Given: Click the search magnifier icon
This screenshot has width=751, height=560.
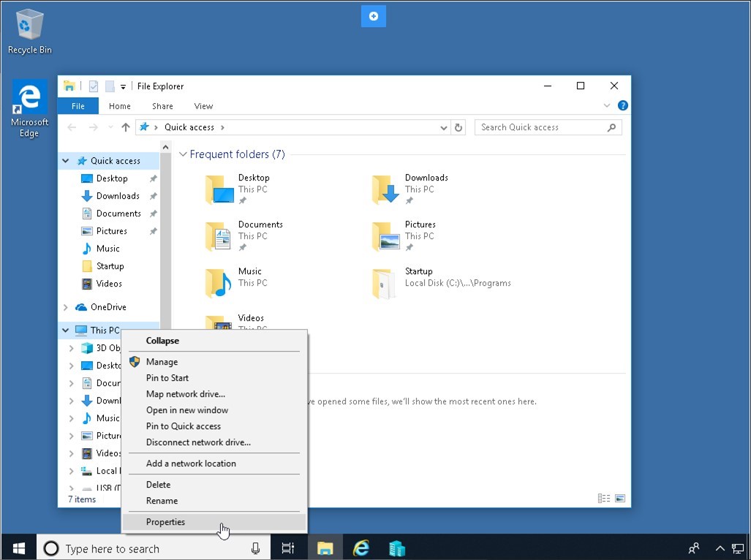Looking at the screenshot, I should point(611,127).
